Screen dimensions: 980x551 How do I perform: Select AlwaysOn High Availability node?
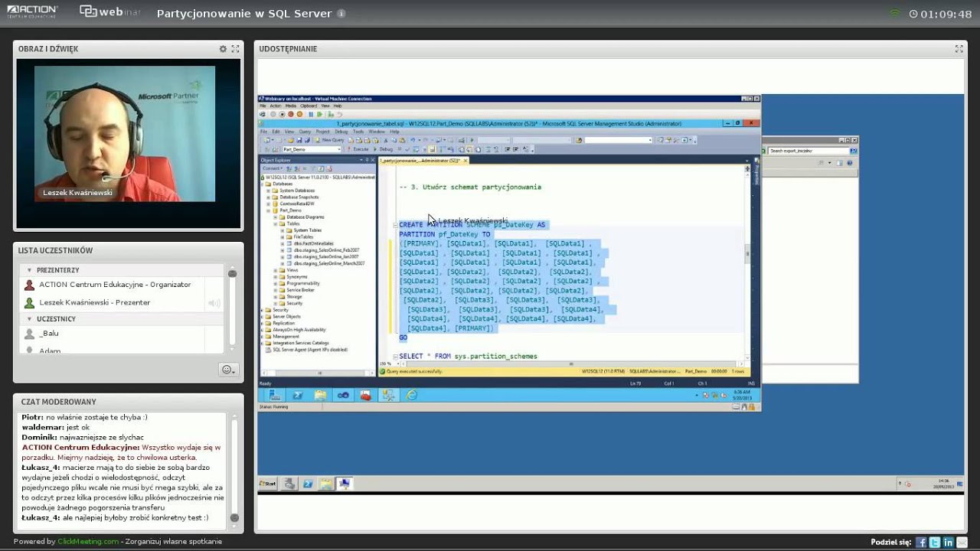(299, 330)
